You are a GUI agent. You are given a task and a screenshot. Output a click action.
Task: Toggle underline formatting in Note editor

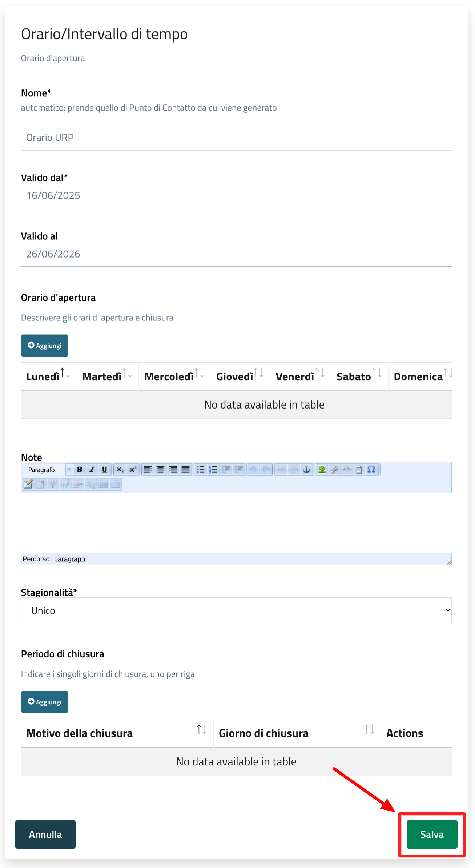[105, 470]
